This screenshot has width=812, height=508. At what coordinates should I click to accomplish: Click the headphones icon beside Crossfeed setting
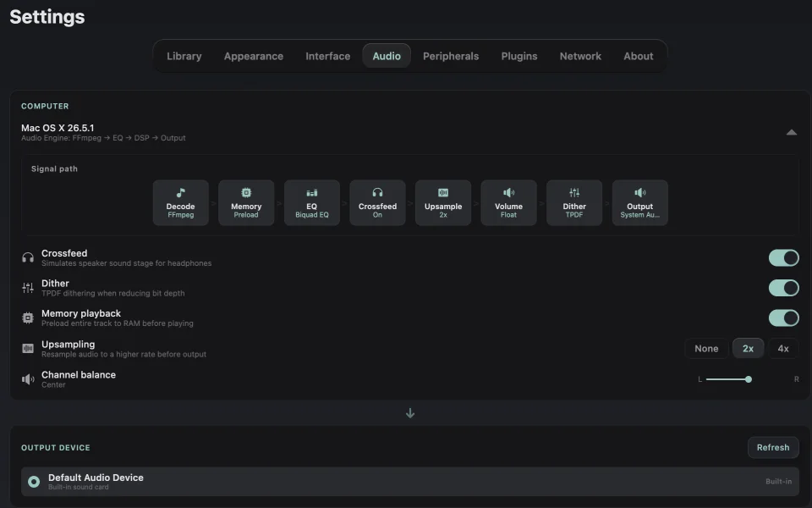[x=28, y=257]
